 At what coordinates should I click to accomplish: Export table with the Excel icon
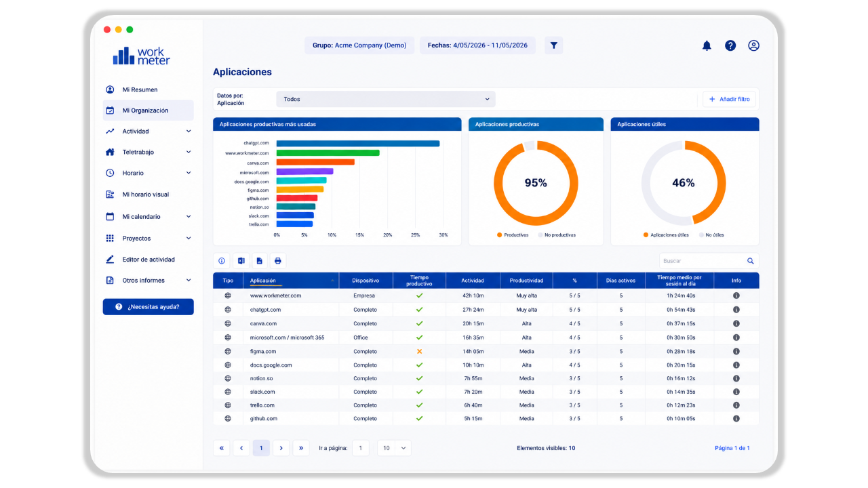click(241, 261)
